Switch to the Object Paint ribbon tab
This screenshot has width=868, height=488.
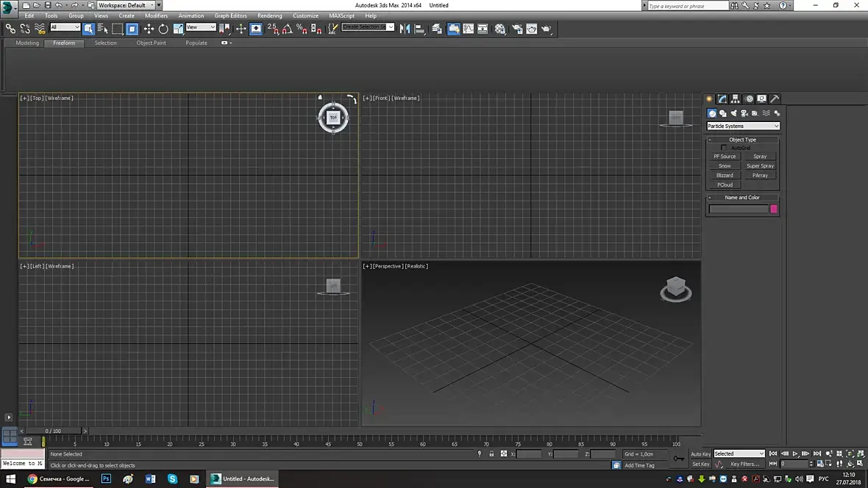click(x=151, y=43)
